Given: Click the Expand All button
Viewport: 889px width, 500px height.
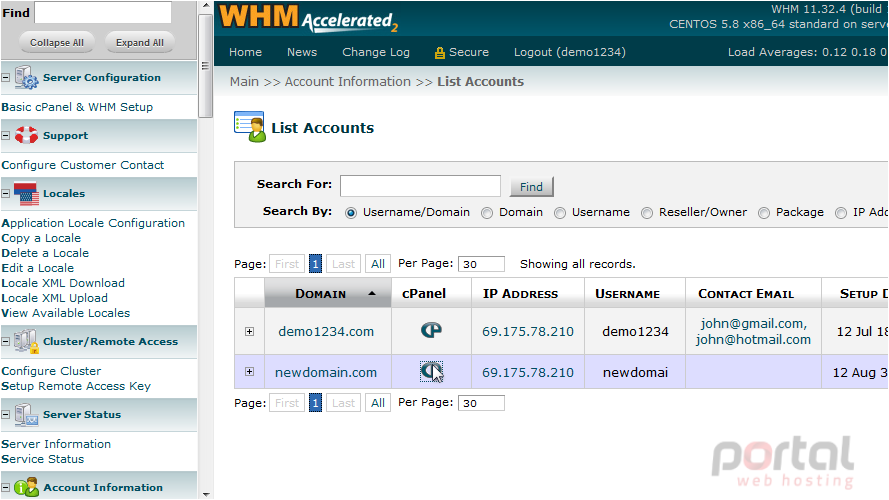Looking at the screenshot, I should tap(140, 43).
